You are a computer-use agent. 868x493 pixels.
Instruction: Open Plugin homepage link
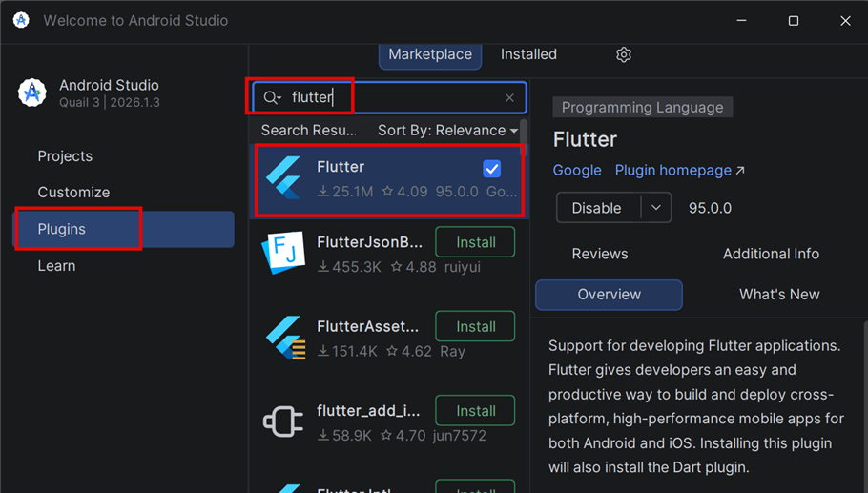pyautogui.click(x=679, y=171)
